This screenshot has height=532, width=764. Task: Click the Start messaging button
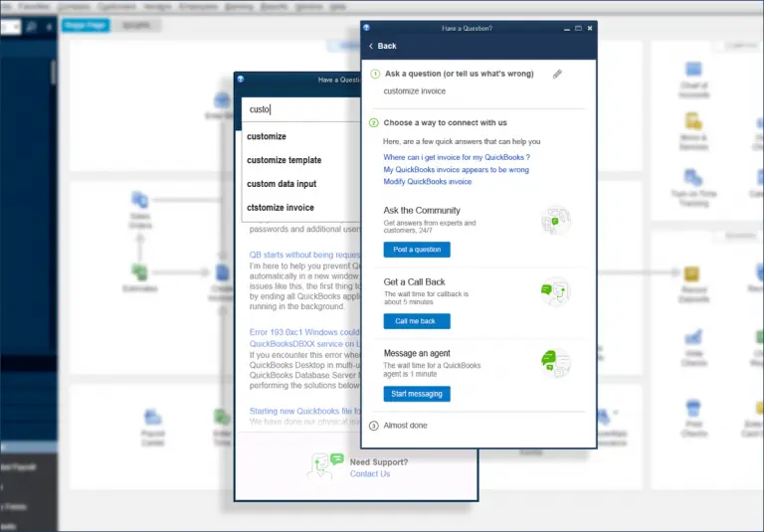tap(417, 394)
